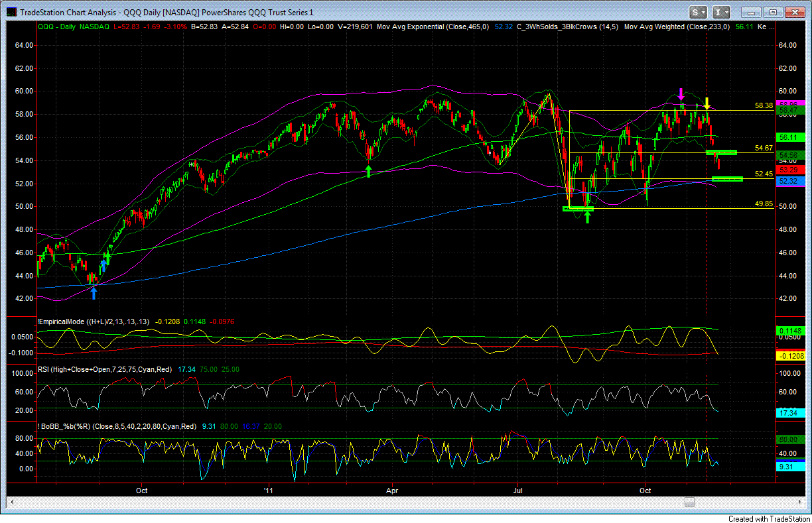This screenshot has width=812, height=523.
Task: Click the green 56.11 price axis tag
Action: pyautogui.click(x=789, y=137)
